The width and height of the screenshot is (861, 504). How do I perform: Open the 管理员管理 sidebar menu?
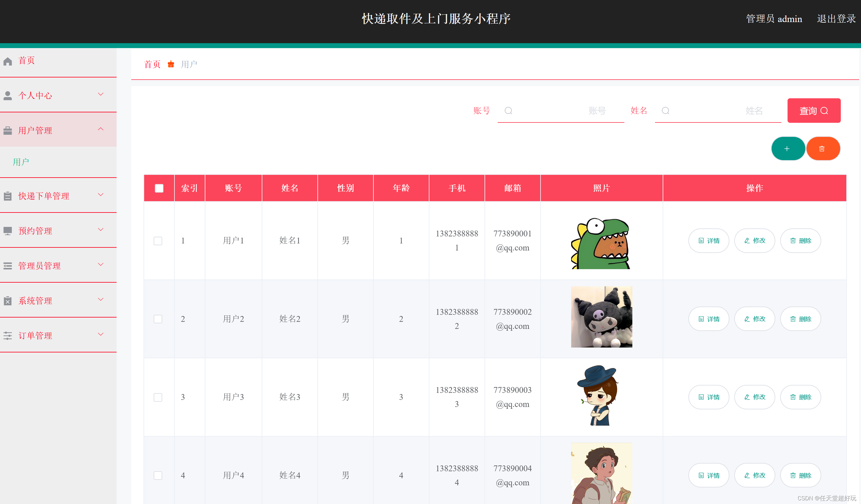pyautogui.click(x=39, y=266)
